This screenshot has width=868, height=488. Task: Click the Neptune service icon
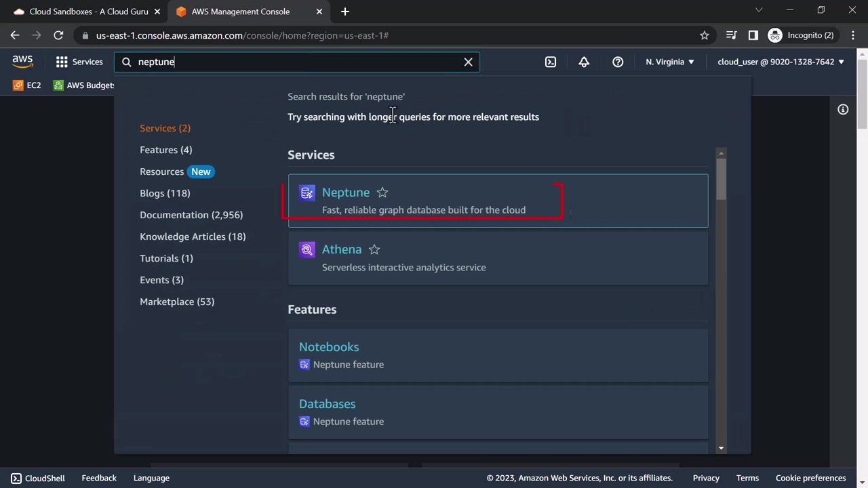tap(307, 193)
